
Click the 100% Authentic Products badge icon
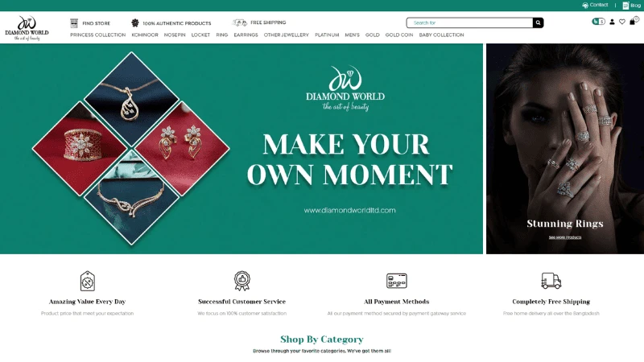[135, 23]
